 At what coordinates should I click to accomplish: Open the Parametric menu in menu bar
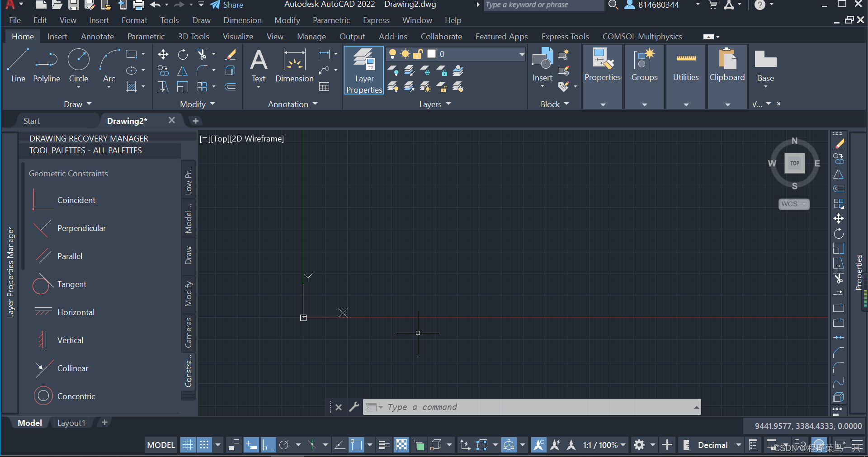coord(331,20)
